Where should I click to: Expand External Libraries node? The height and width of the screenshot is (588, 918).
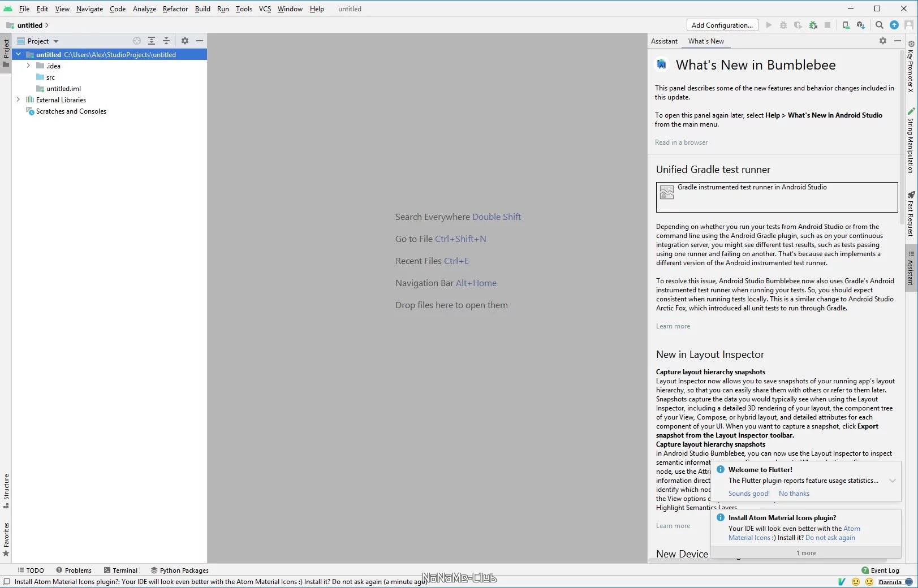click(x=18, y=100)
